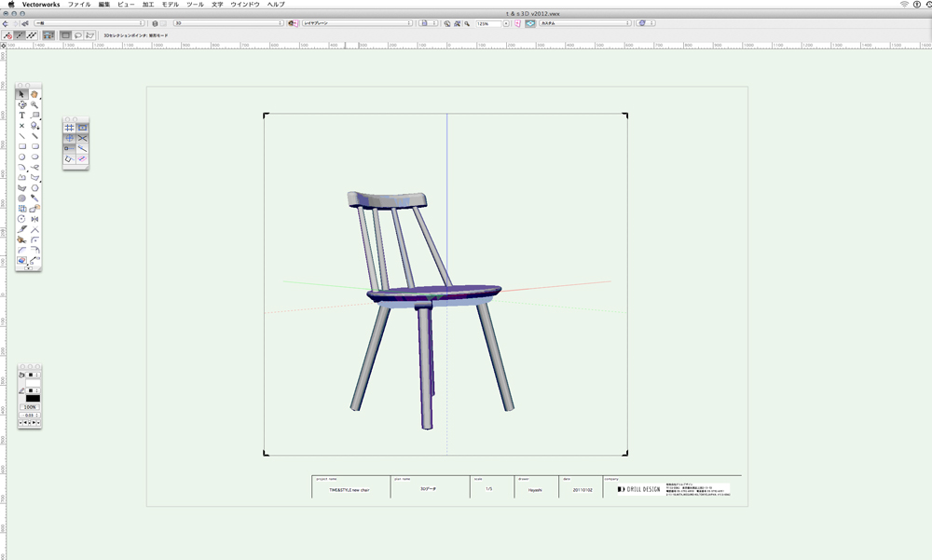Click the 100% opacity button
Image resolution: width=932 pixels, height=560 pixels.
click(x=31, y=407)
